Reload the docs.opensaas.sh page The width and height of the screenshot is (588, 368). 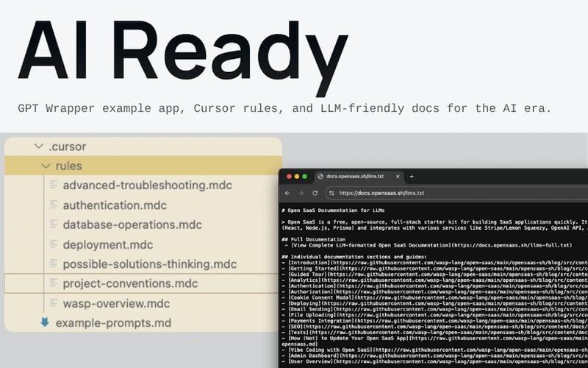315,193
